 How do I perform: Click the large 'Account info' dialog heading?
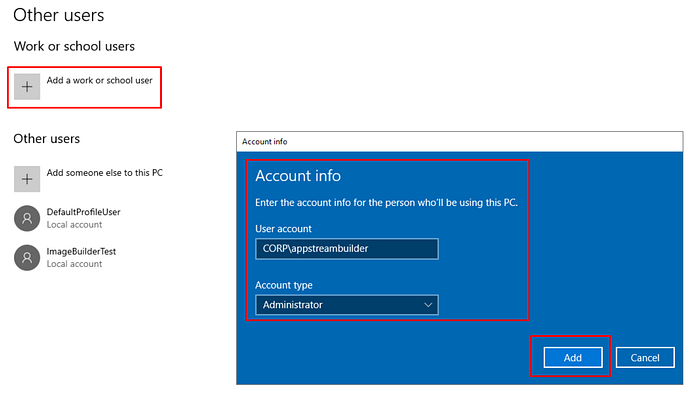(x=298, y=176)
